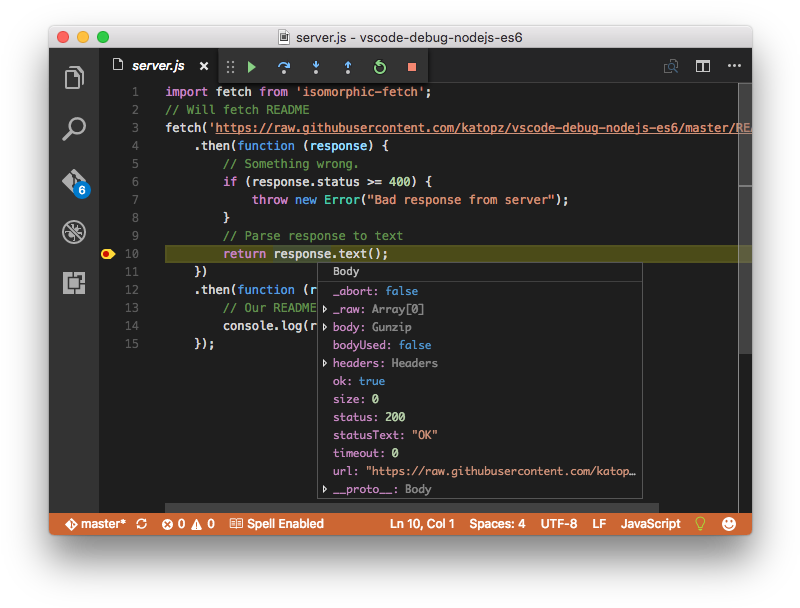Click the Step Over debug icon
This screenshot has height=608, width=800.
click(286, 67)
